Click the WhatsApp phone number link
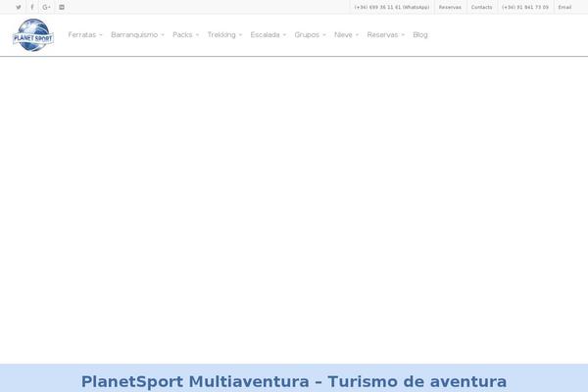Screen dimensions: 588x392 pos(392,7)
